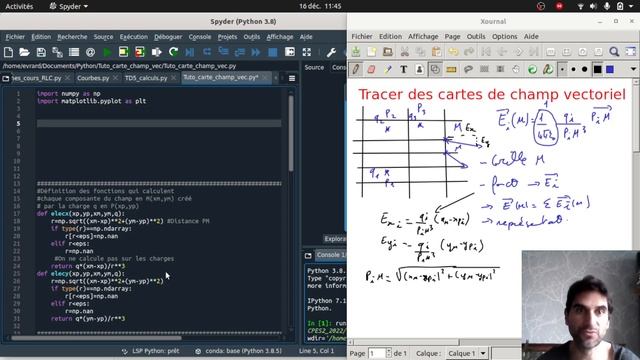Pick the blue color swatch in Xournal
This screenshot has width=640, height=360.
pos(610,69)
